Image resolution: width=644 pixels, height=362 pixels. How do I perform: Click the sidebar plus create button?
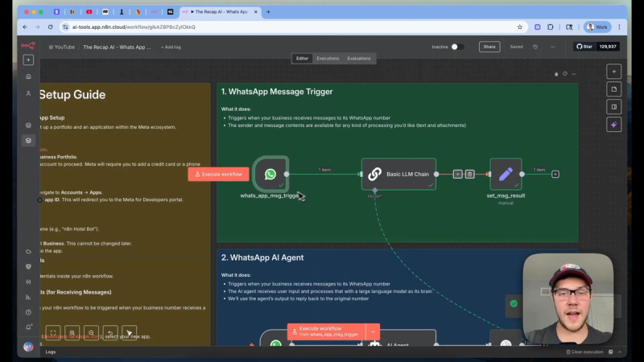[x=28, y=60]
